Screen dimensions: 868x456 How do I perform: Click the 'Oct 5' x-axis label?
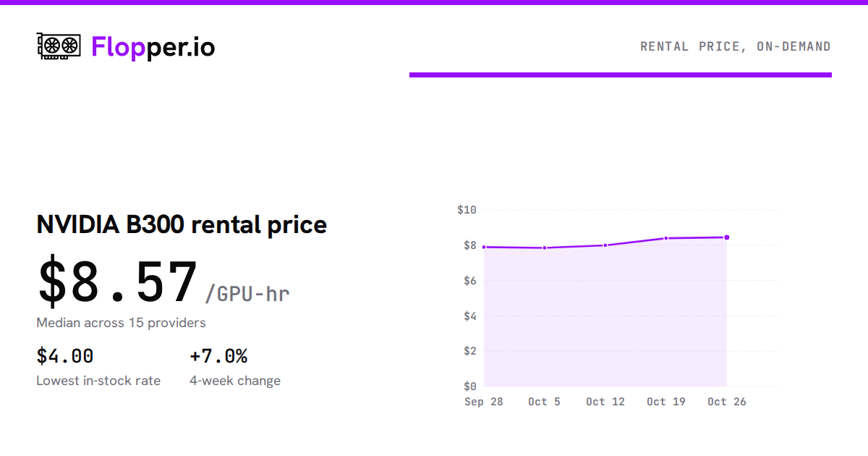point(544,402)
